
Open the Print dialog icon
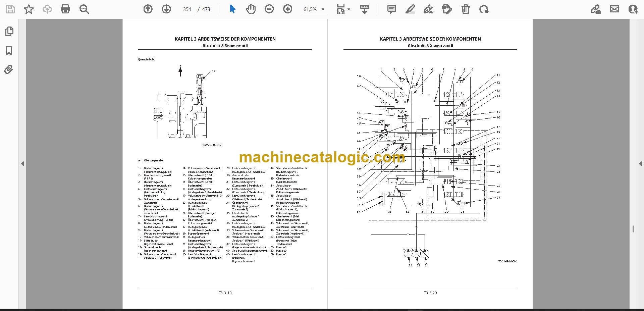pyautogui.click(x=65, y=9)
